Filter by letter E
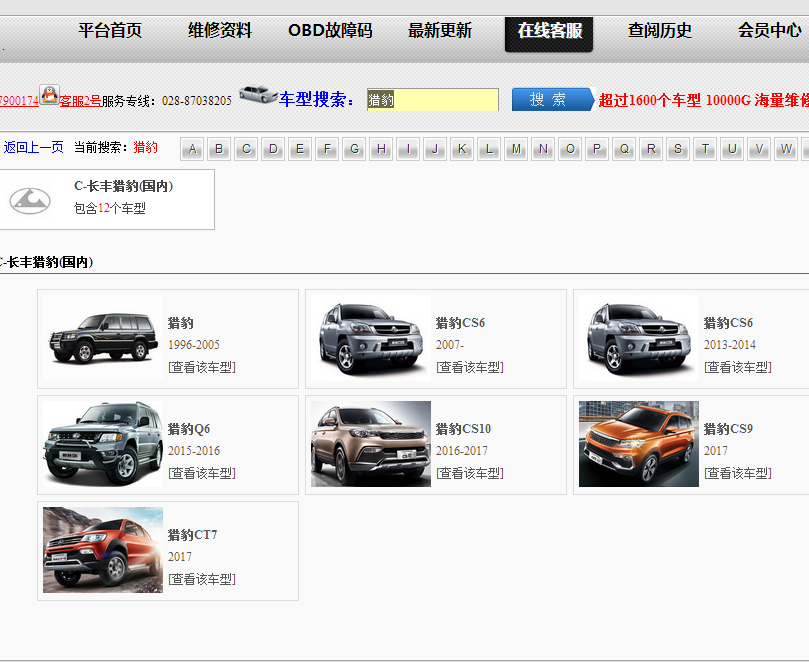Viewport: 809px width, 662px height. click(300, 149)
